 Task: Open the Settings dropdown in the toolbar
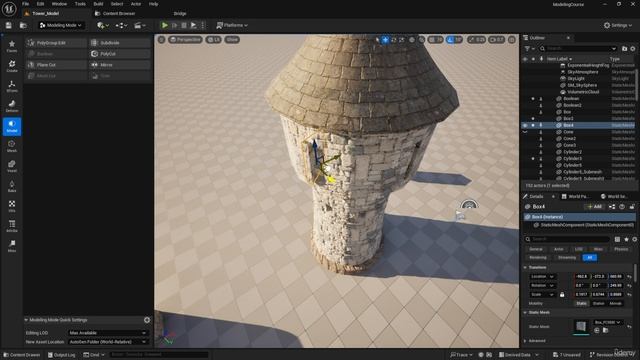[x=618, y=25]
